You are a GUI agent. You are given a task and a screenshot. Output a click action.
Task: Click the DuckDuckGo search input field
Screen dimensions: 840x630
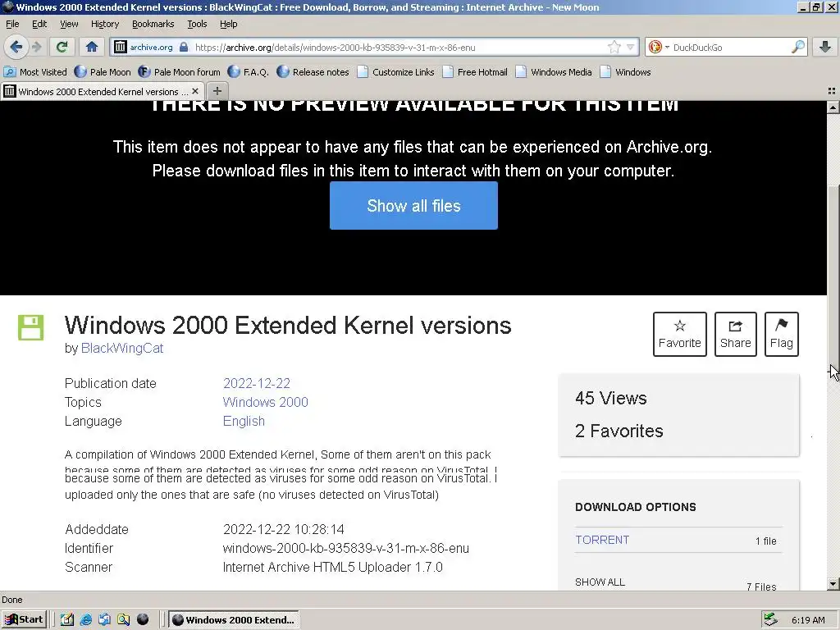[728, 47]
